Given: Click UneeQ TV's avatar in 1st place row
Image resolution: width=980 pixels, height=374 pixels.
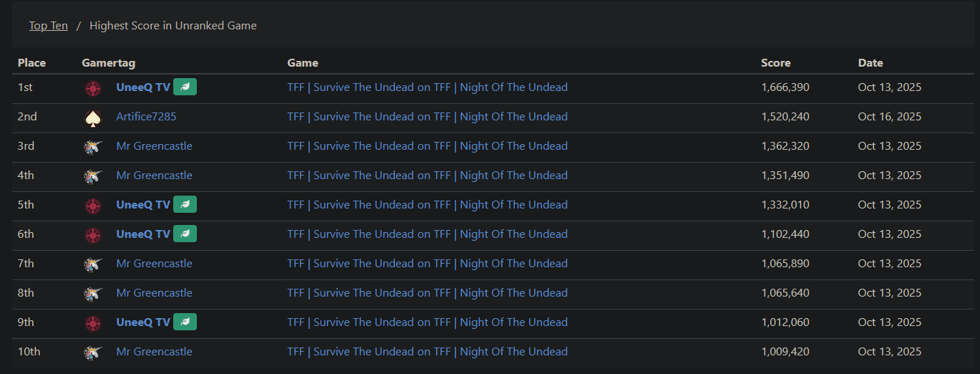Looking at the screenshot, I should (92, 87).
